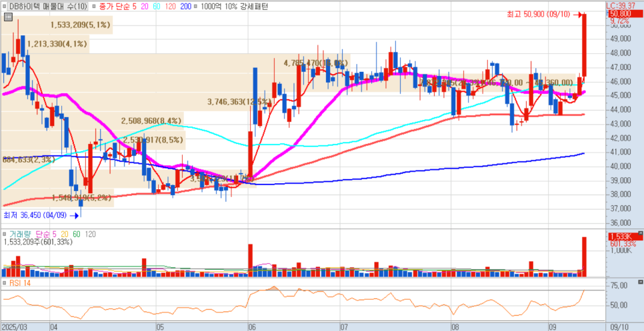Image resolution: width=644 pixels, height=331 pixels.
Task: Select the pink 120 price moving-average period
Action: [172, 7]
